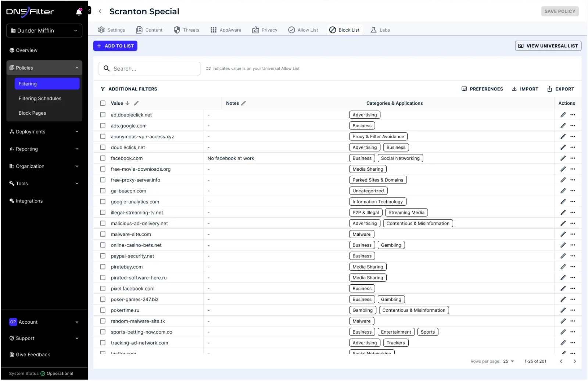This screenshot has height=381, width=588.
Task: Edit the pokertime.ru entry
Action: tap(563, 310)
